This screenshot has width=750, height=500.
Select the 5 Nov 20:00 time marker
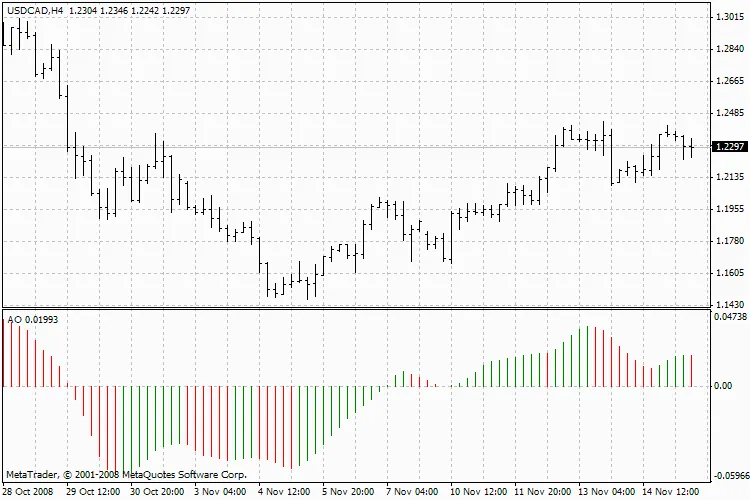[349, 492]
